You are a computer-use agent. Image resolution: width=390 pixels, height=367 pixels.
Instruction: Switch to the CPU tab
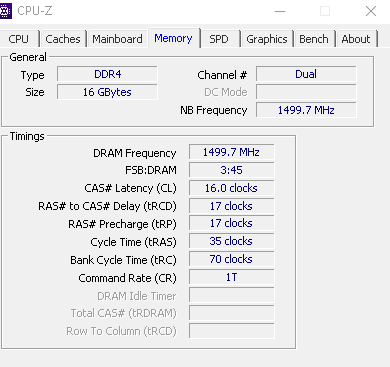[x=19, y=39]
